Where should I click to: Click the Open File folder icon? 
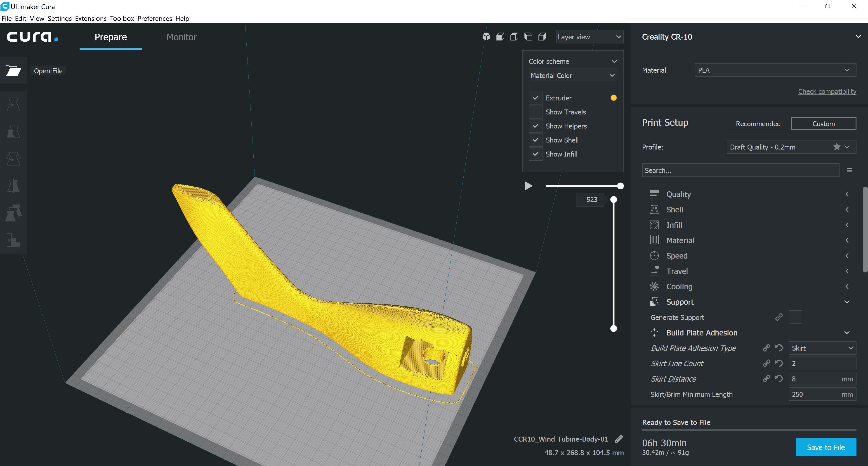pyautogui.click(x=13, y=71)
